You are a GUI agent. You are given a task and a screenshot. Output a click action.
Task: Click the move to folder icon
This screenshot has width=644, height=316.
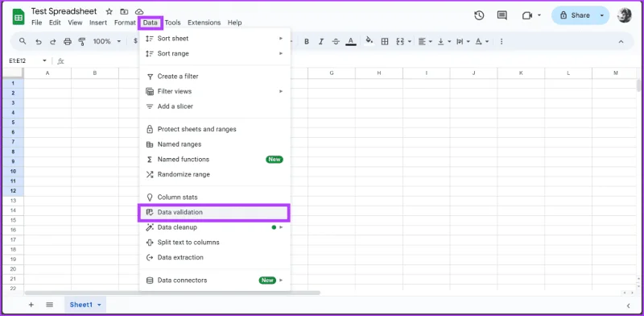point(124,11)
